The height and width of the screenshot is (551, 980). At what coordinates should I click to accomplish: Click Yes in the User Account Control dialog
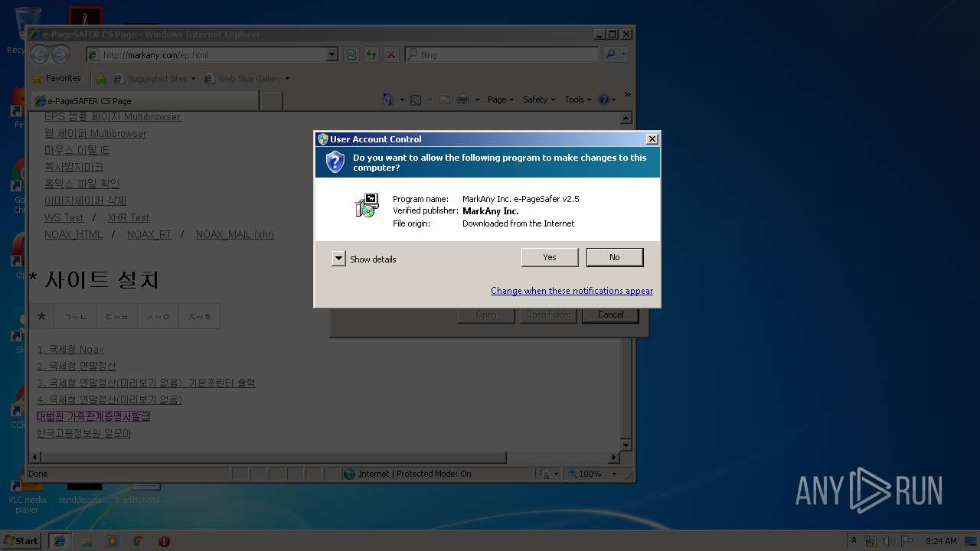coord(550,257)
